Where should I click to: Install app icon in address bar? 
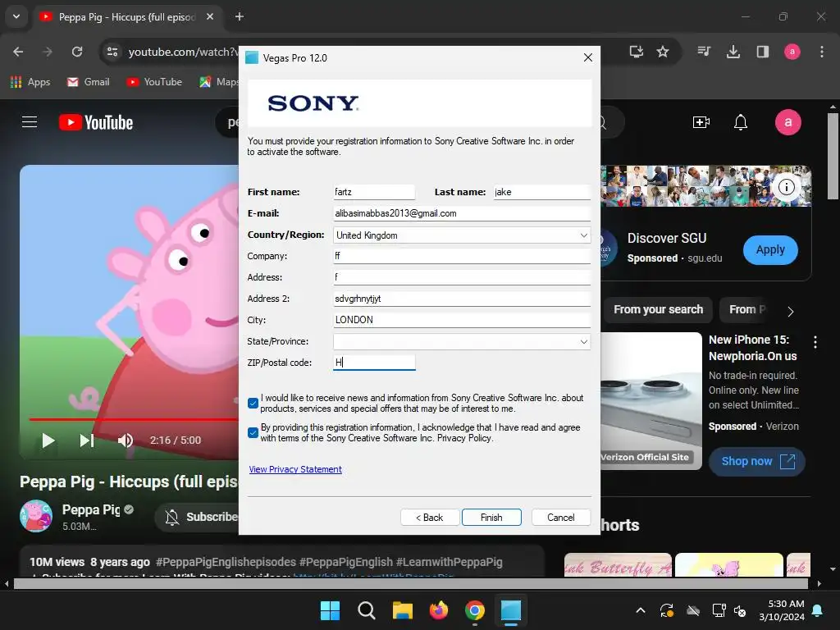click(x=636, y=52)
